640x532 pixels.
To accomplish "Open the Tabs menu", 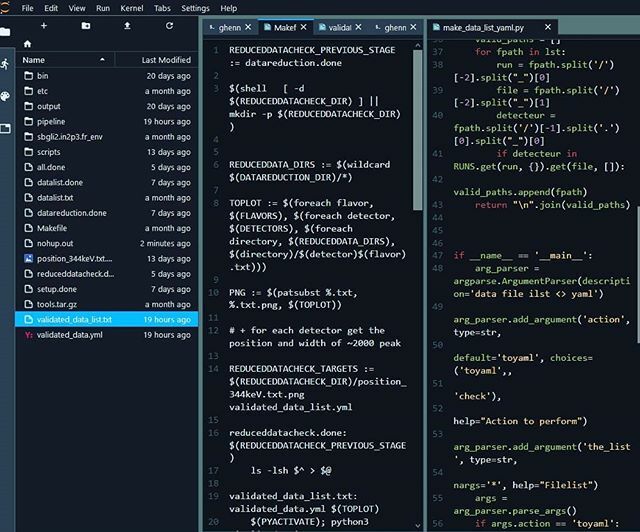I will (162, 8).
